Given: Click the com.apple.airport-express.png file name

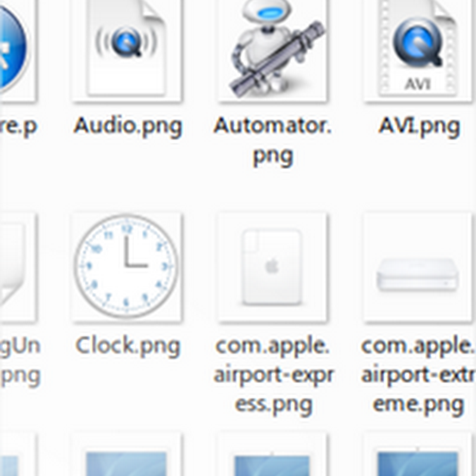Looking at the screenshot, I should pos(273,375).
